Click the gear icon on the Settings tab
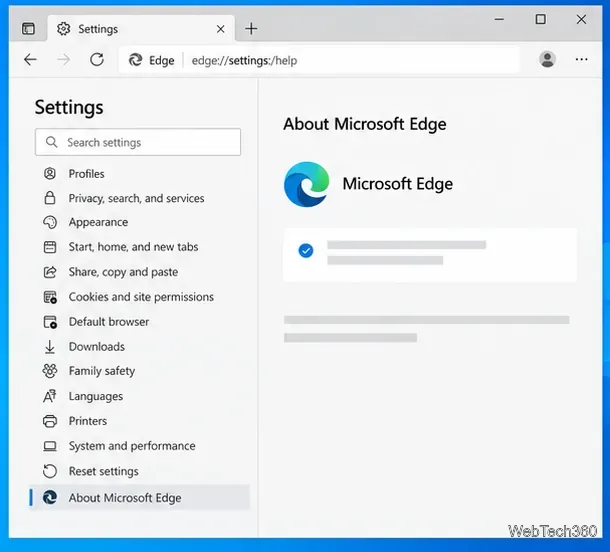The image size is (610, 552). 63,29
